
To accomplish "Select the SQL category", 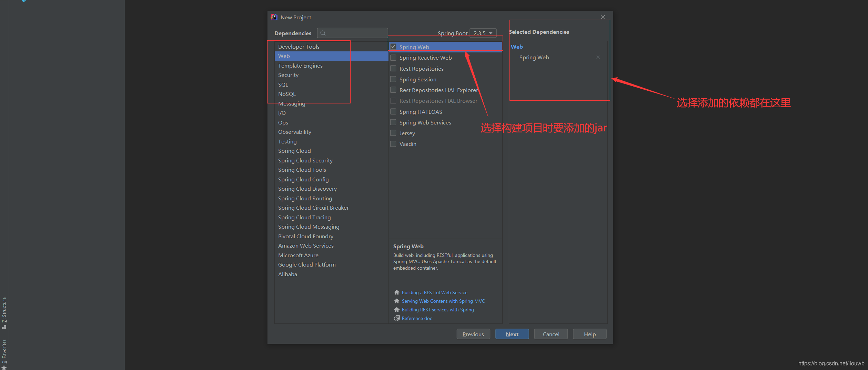I will click(x=331, y=84).
